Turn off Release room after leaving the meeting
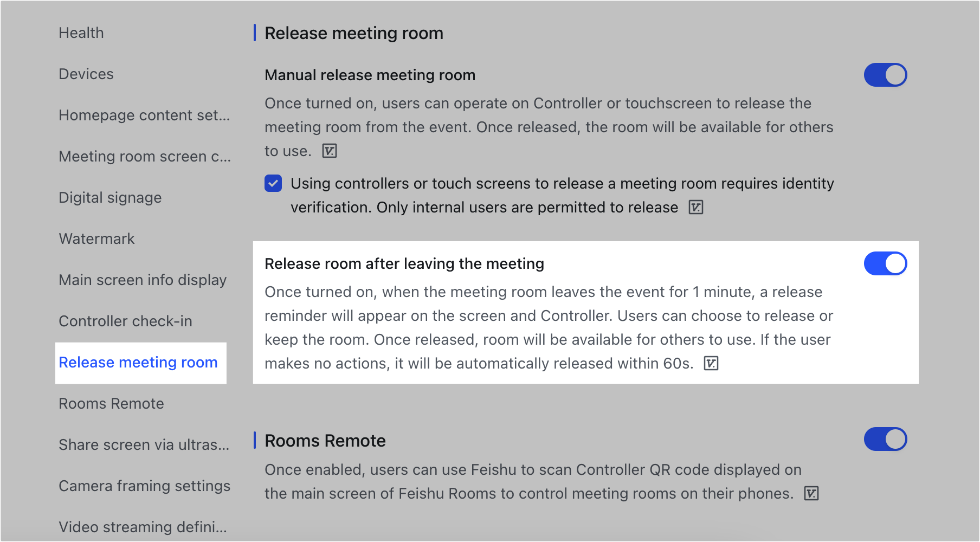The height and width of the screenshot is (542, 980). [x=886, y=263]
